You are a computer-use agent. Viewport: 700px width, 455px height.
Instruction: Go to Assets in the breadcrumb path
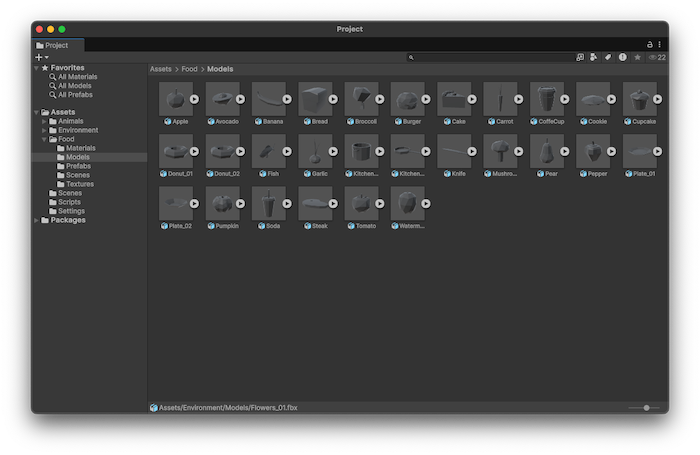[x=160, y=69]
